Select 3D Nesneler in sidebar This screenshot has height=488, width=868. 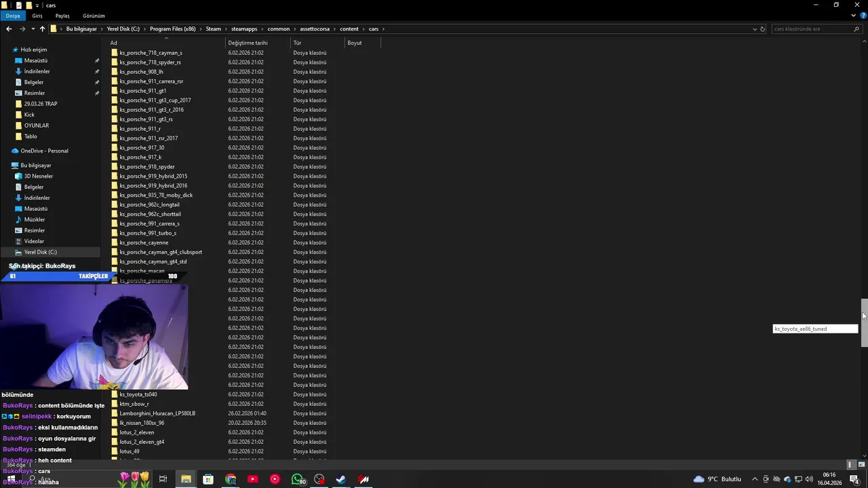click(x=39, y=176)
